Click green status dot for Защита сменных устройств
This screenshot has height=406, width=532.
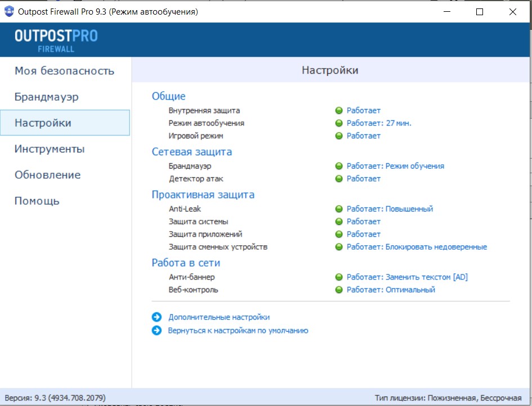[338, 247]
